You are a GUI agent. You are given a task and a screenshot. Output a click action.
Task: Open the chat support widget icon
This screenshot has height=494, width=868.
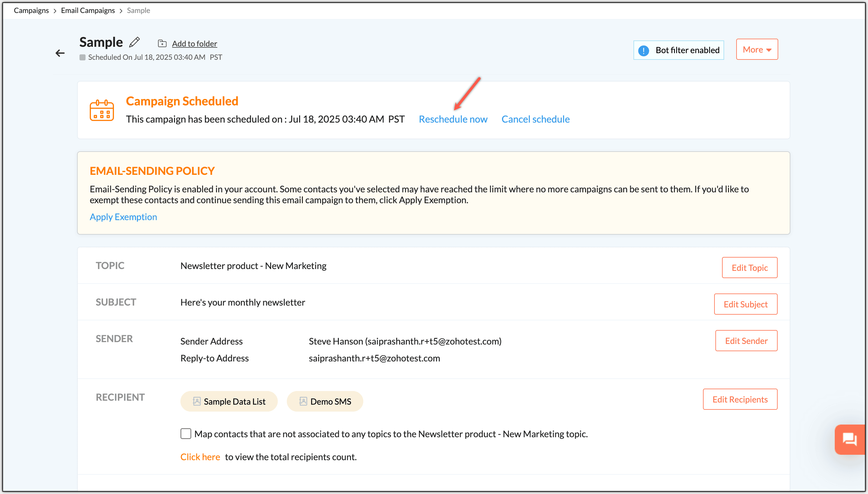849,439
